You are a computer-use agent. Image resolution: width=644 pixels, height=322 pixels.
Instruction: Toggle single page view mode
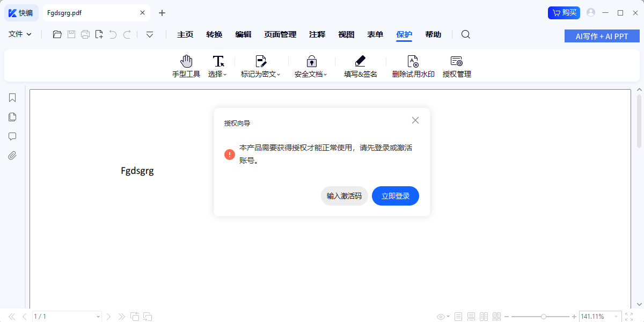point(458,316)
